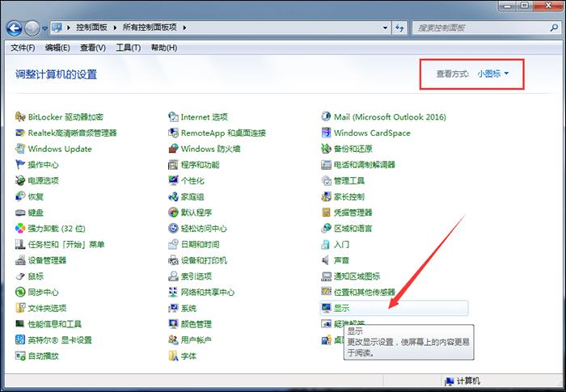Open the 系统 link

[188, 308]
